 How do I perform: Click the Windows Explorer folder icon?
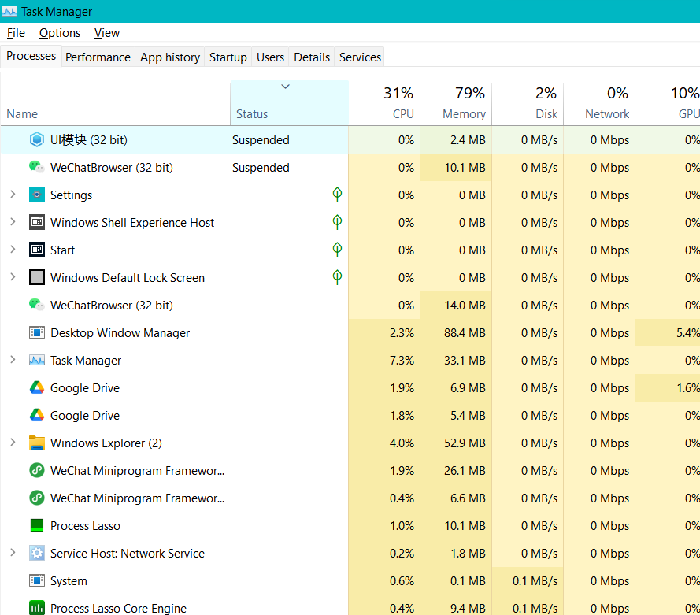click(x=36, y=443)
